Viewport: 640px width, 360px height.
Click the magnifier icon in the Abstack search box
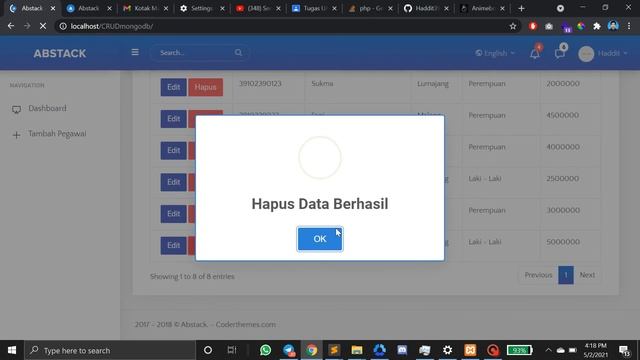tap(238, 53)
